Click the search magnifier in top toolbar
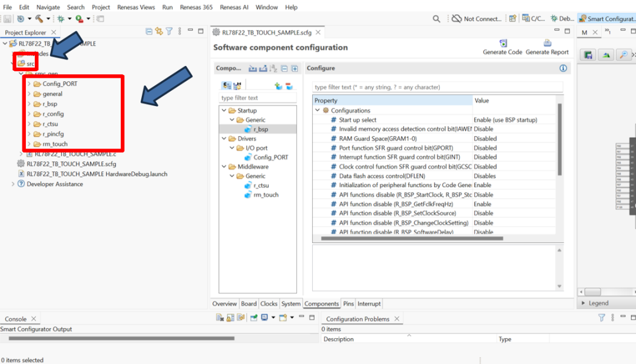 (436, 19)
